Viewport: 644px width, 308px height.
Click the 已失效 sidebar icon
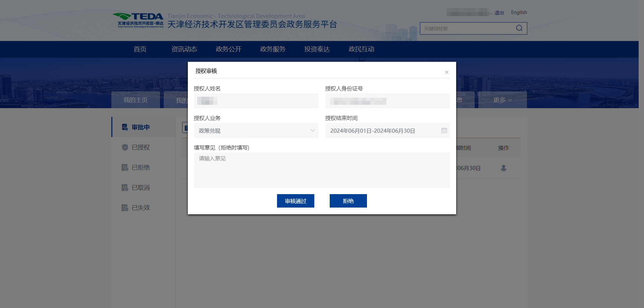tap(125, 208)
